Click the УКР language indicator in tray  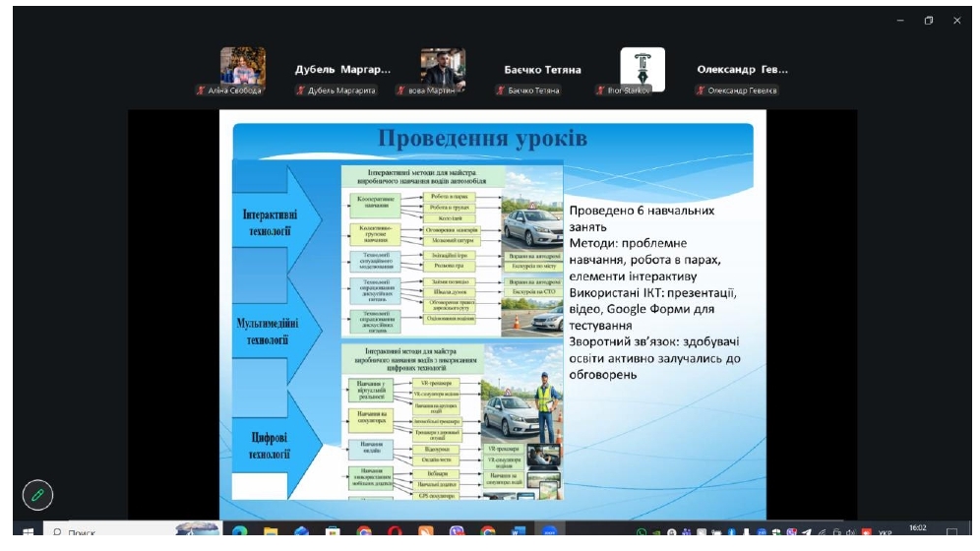tap(885, 533)
